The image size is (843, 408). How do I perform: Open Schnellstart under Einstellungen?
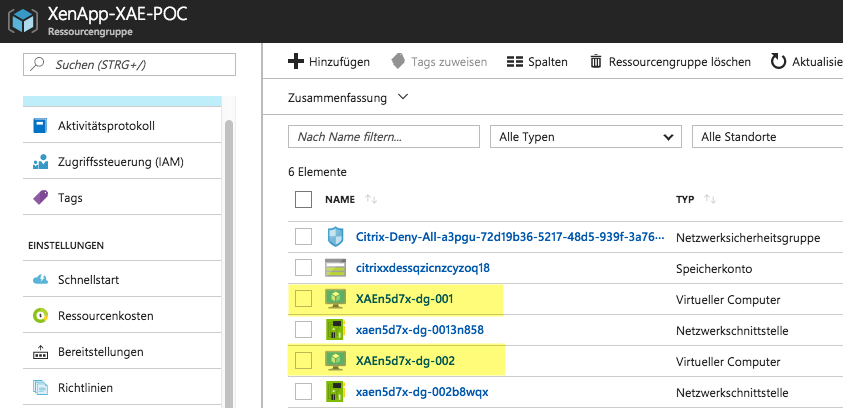pos(122,280)
